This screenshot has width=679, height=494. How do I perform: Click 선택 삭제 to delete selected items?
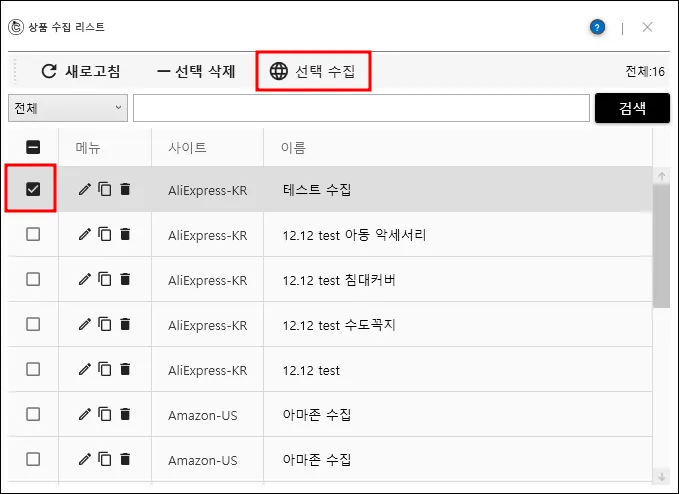pyautogui.click(x=196, y=71)
